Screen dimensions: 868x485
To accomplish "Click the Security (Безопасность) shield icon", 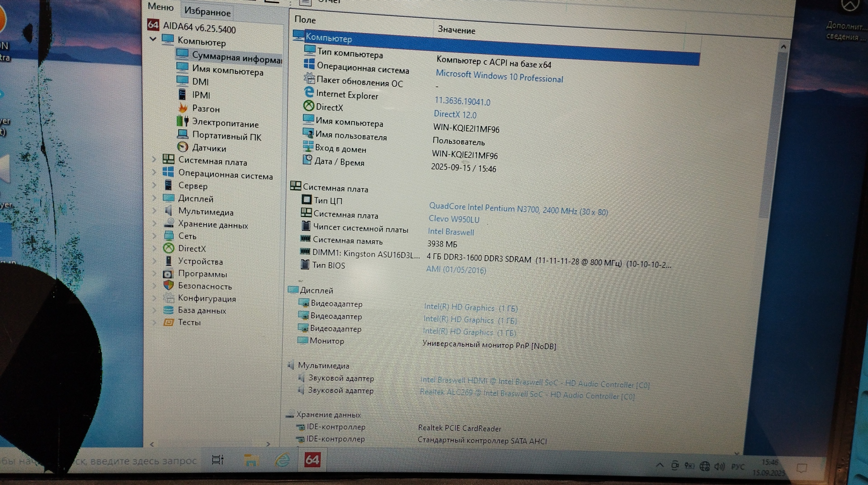I will (x=168, y=285).
